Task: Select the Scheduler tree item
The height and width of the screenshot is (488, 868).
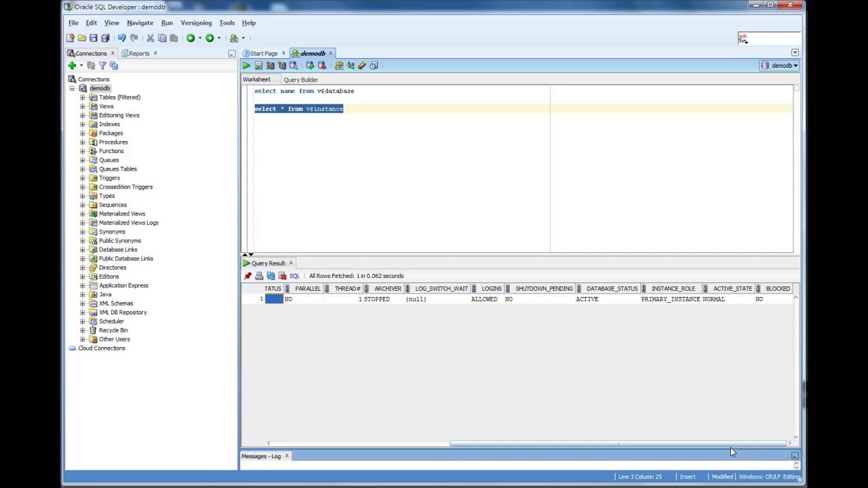Action: 111,321
